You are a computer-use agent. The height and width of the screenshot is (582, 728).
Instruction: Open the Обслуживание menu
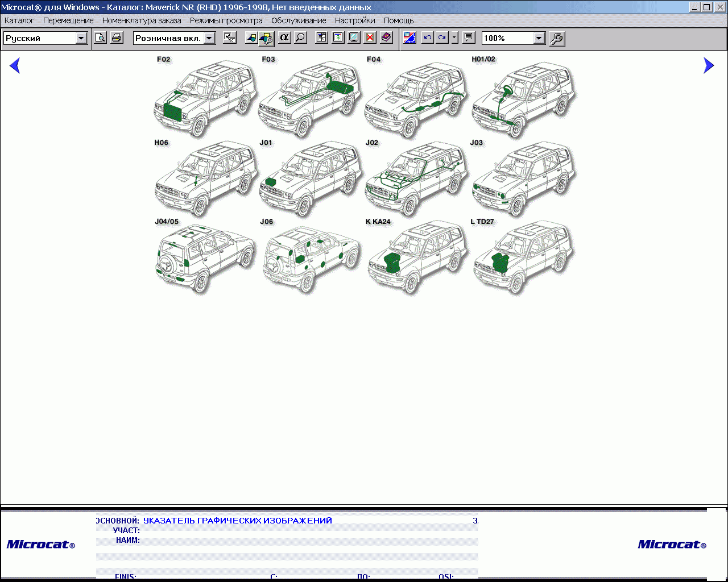pos(299,20)
